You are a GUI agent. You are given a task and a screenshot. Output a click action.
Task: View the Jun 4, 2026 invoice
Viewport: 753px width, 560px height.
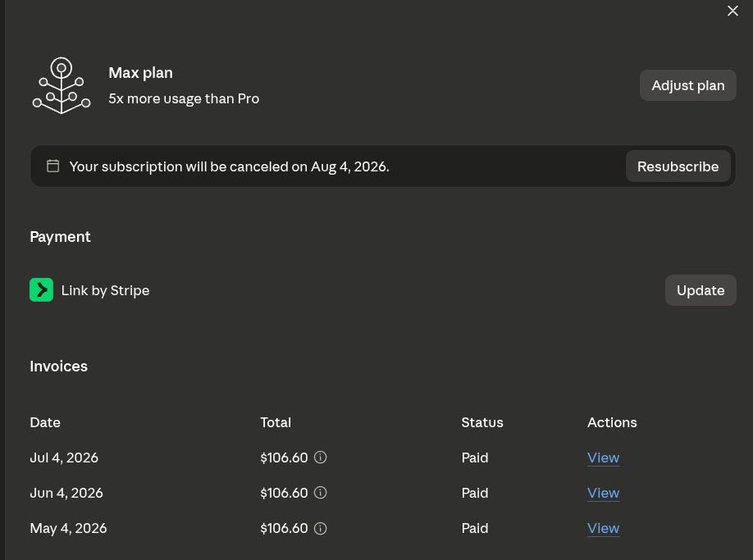pyautogui.click(x=603, y=494)
